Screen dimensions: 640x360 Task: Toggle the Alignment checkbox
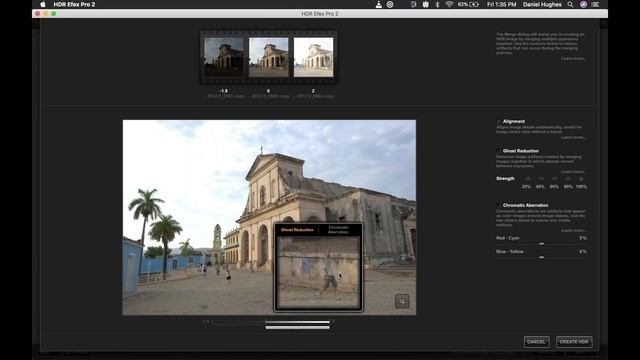coord(498,121)
